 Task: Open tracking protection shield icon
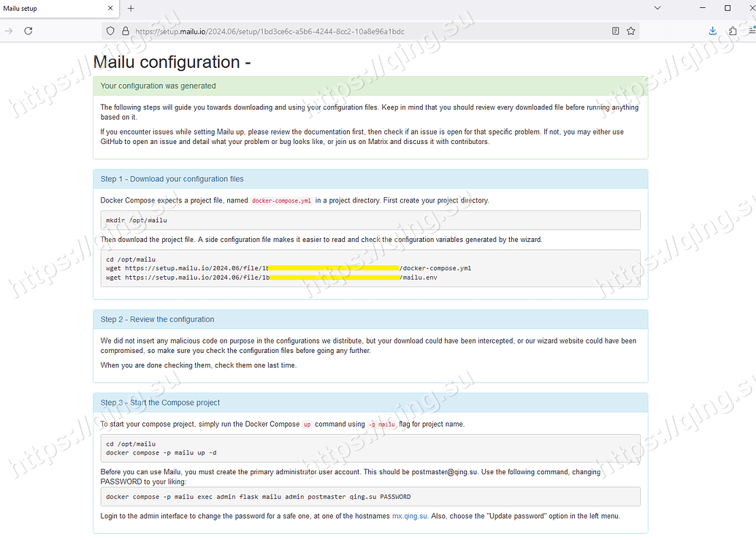coord(110,31)
